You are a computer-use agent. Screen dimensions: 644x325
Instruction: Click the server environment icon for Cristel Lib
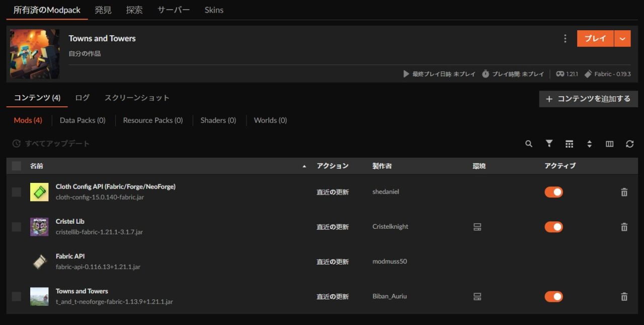pos(477,227)
